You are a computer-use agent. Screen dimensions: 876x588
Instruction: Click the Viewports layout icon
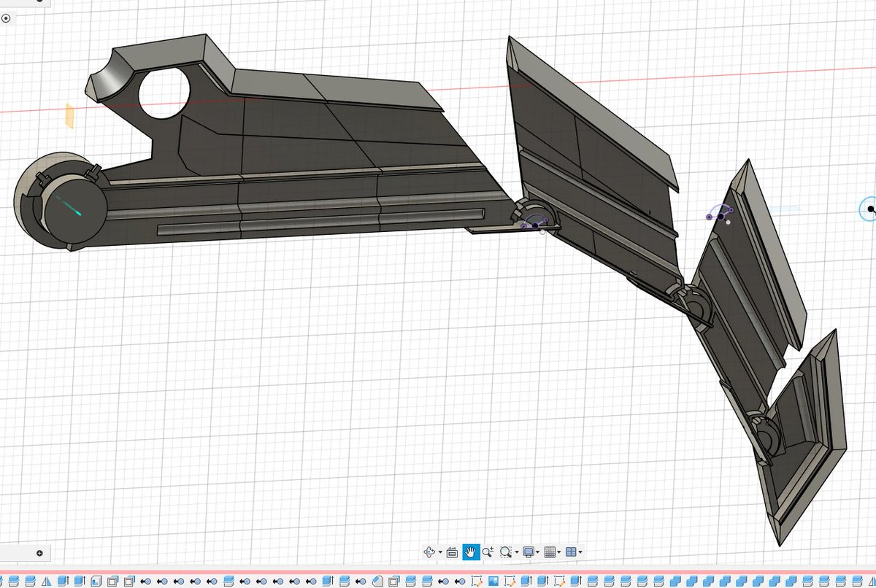572,552
